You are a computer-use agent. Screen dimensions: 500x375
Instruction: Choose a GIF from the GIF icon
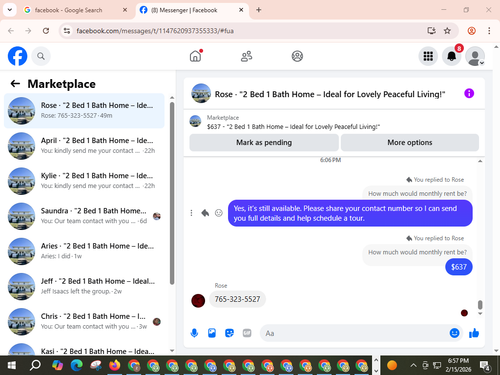click(x=247, y=333)
